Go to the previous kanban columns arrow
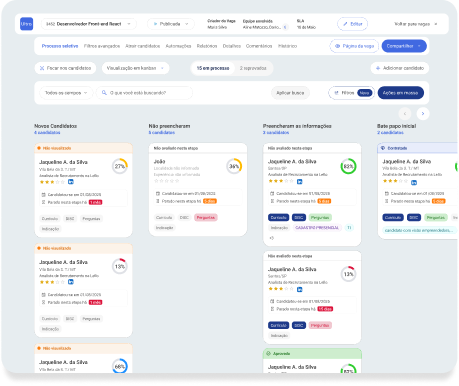 tap(405, 114)
